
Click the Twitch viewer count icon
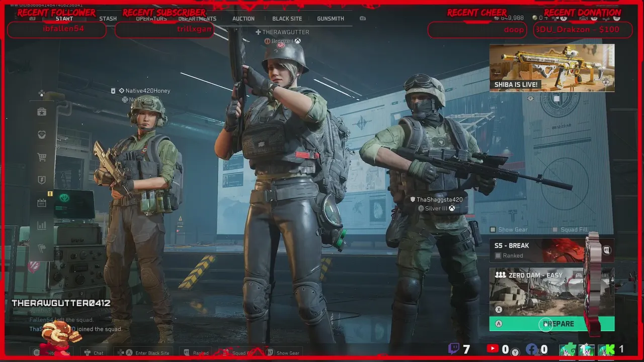454,349
